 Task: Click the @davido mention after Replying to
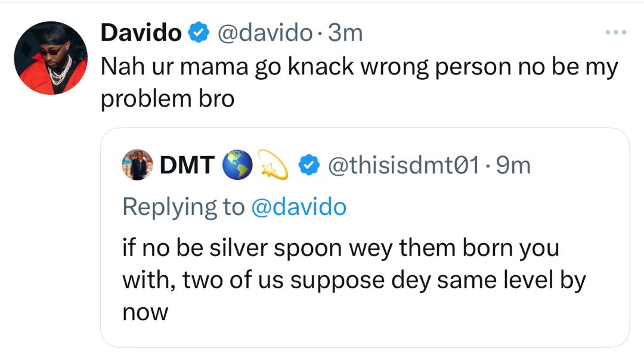(299, 207)
